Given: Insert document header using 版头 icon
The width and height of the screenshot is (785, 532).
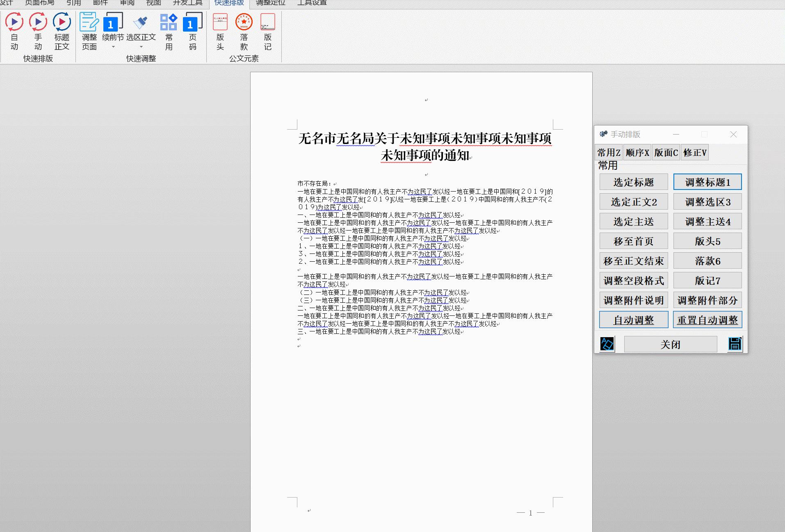Looking at the screenshot, I should point(220,32).
